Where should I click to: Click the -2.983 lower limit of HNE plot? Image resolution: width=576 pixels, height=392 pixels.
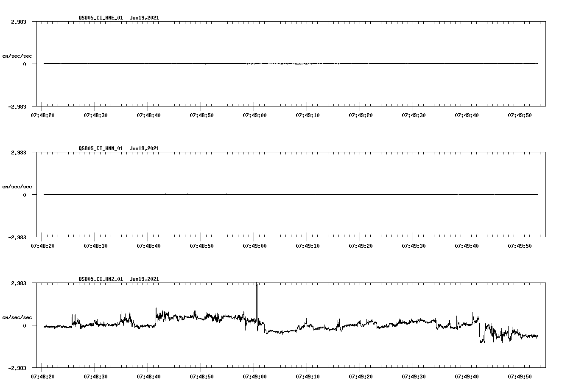17,107
